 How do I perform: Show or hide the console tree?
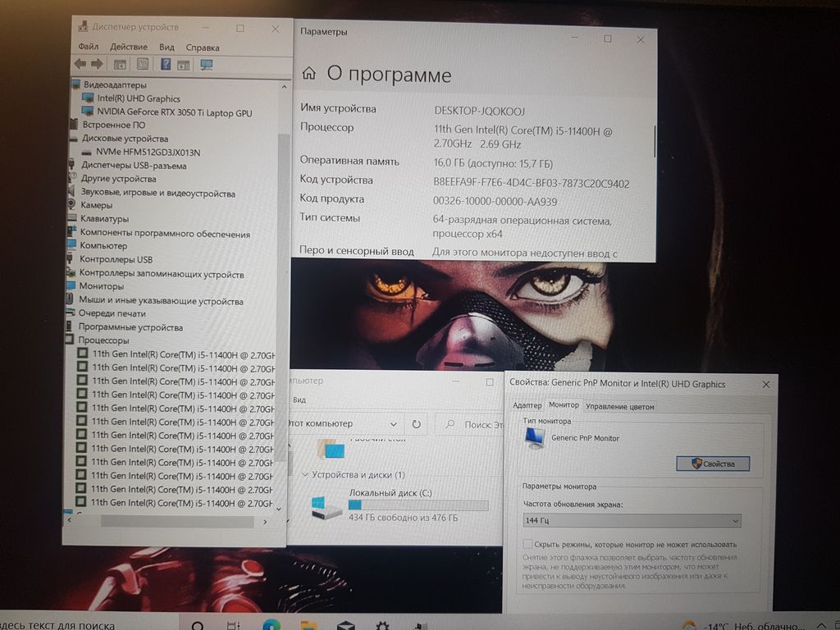click(x=120, y=65)
